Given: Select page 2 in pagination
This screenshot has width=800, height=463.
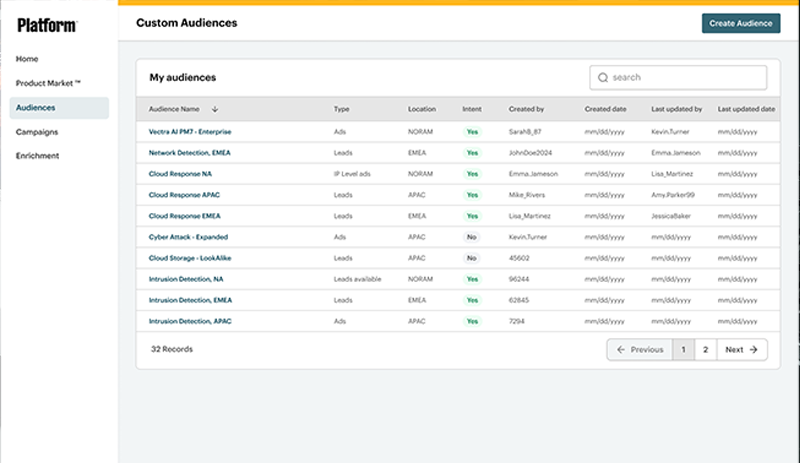Looking at the screenshot, I should click(705, 350).
